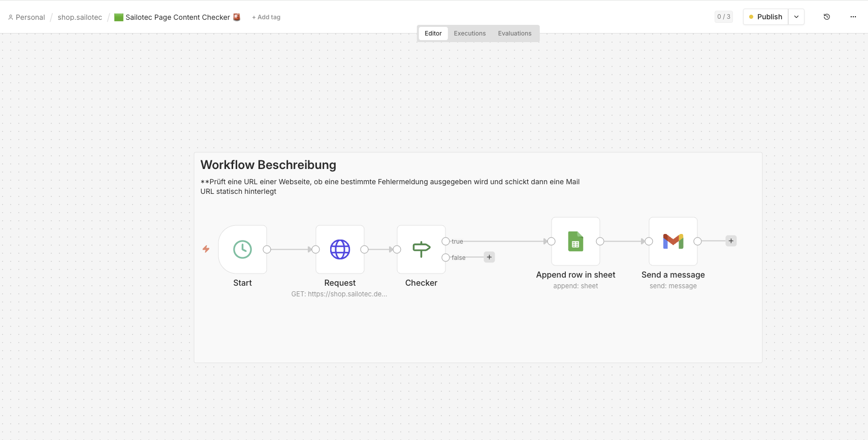
Task: Click the Append row output connector
Action: click(x=600, y=241)
